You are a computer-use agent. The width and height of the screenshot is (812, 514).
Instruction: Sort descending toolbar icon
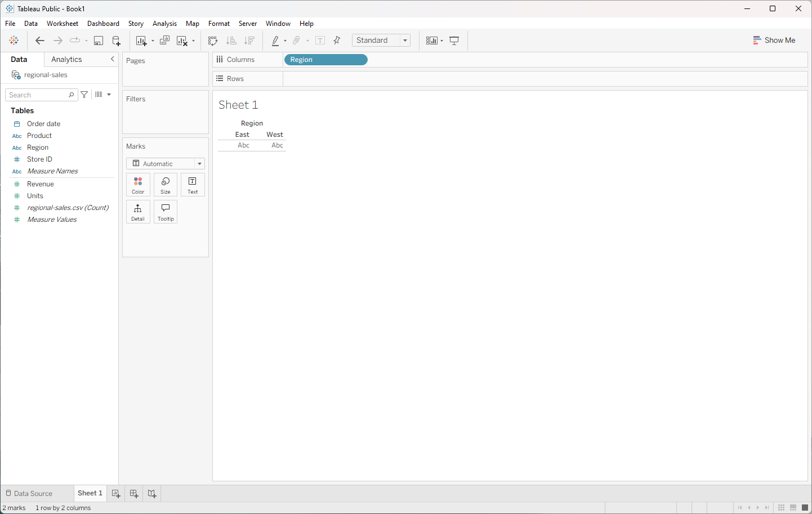[249, 41]
